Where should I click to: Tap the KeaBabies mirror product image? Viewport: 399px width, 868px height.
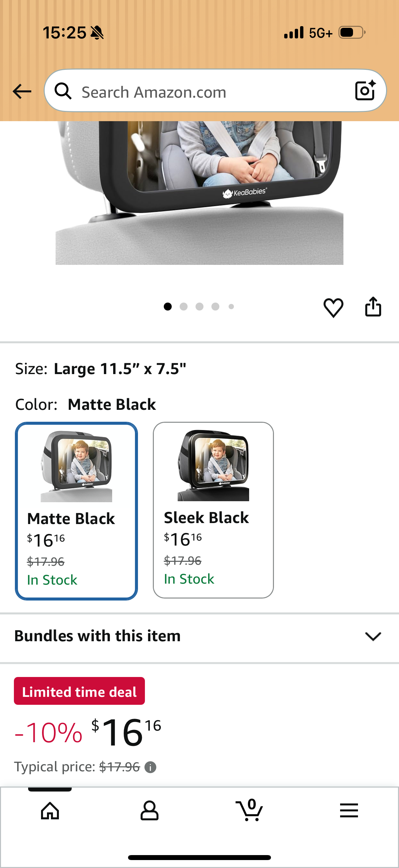coord(199,193)
